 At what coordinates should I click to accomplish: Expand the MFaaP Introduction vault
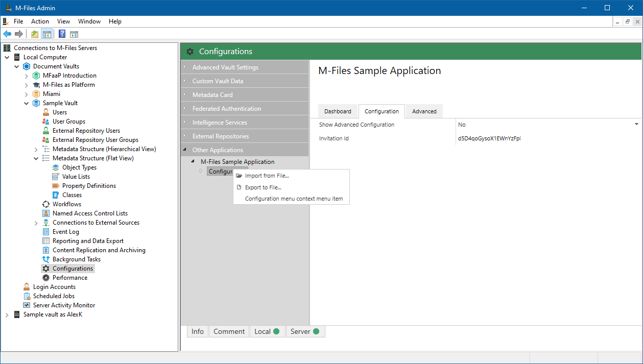(x=27, y=76)
